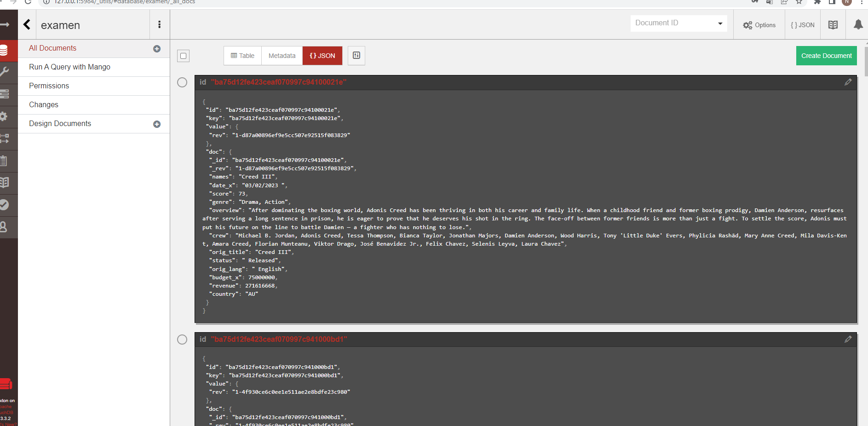
Task: Click the Create Document button
Action: [826, 55]
